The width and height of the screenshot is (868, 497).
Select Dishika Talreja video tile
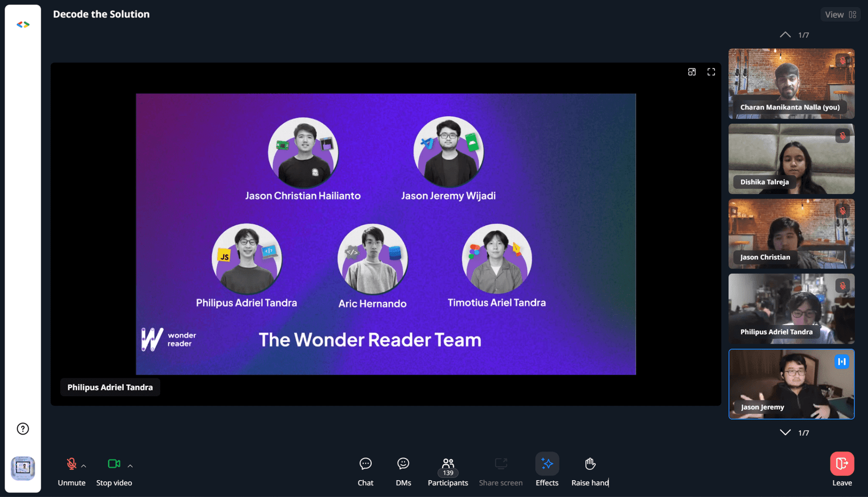pos(792,159)
